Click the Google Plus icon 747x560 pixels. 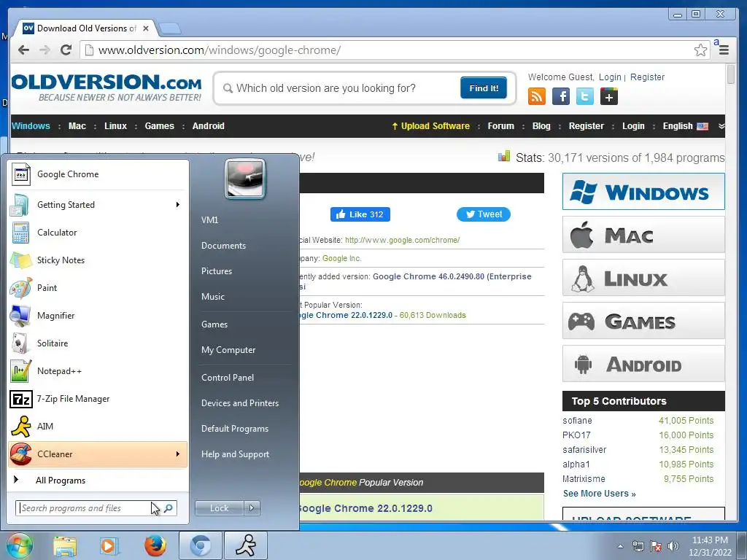click(609, 97)
